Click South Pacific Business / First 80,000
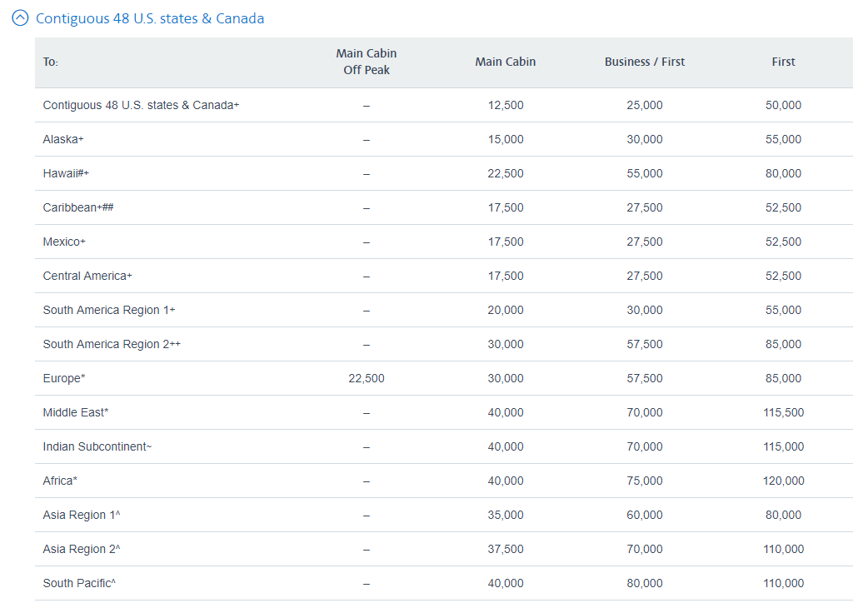 [645, 583]
